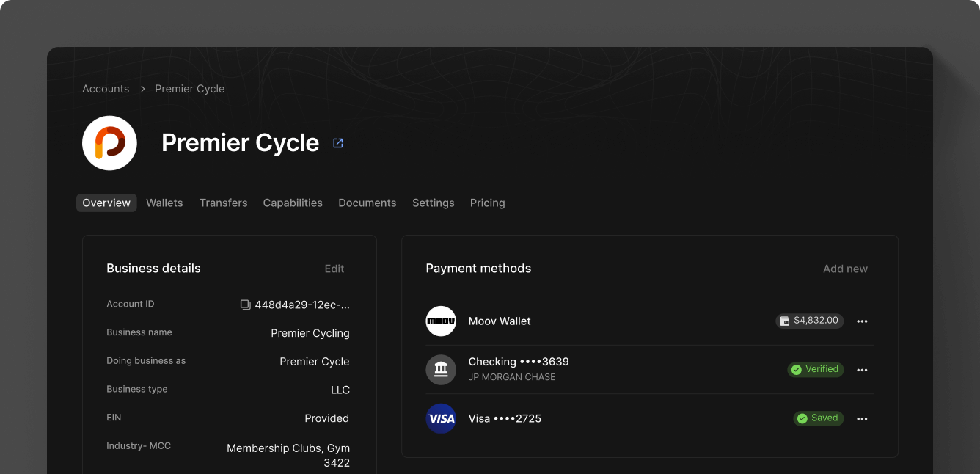
Task: Click the Doing business as value Premier Cycle
Action: click(315, 362)
